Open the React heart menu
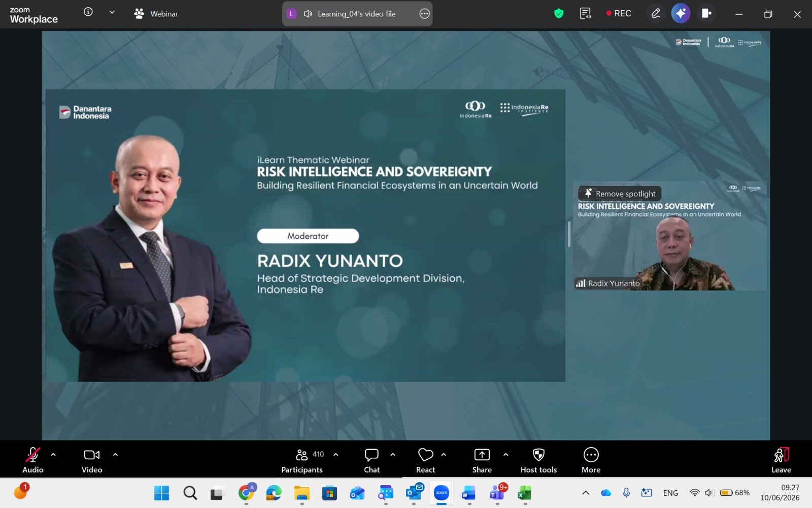 pos(426,460)
